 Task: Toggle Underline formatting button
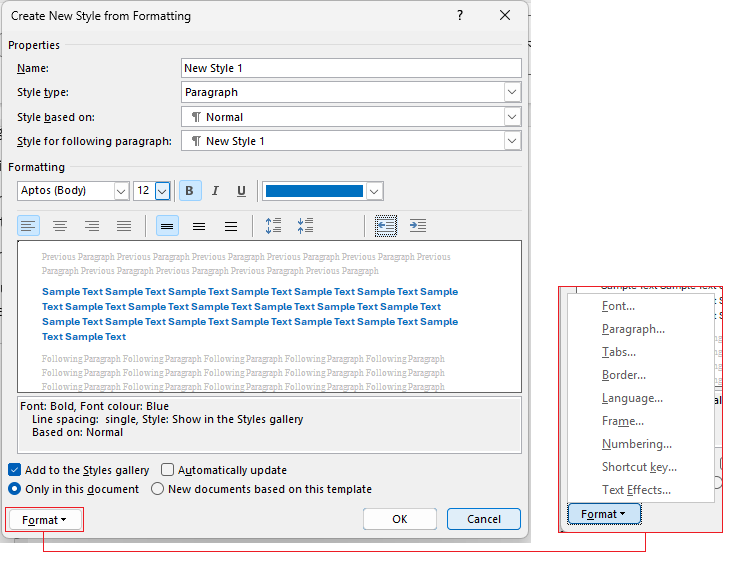click(241, 191)
